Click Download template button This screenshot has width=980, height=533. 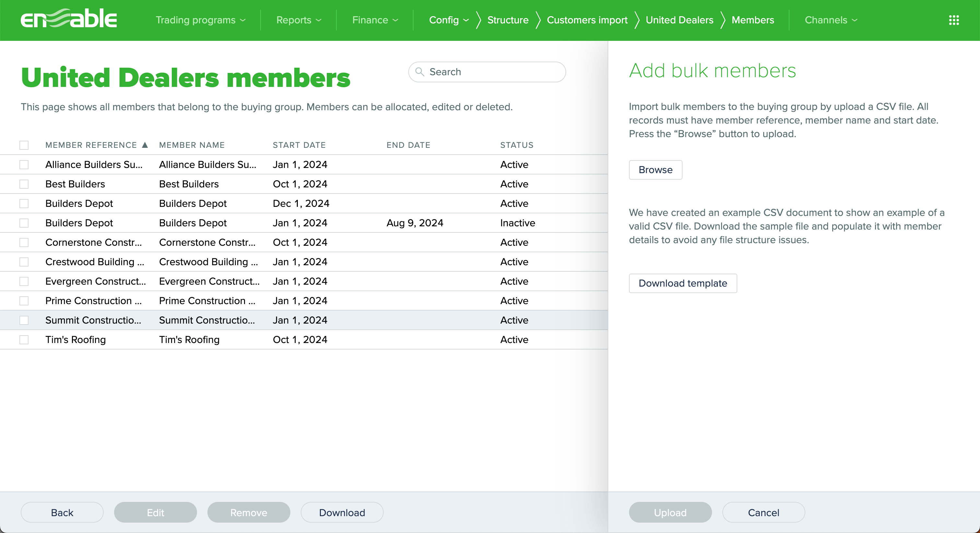click(x=682, y=283)
